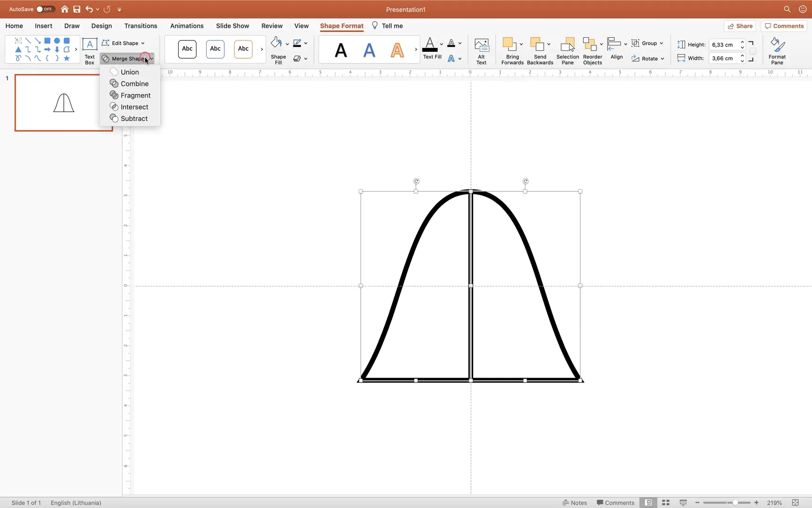Open Alt Text pane
This screenshot has height=508, width=812.
point(481,51)
